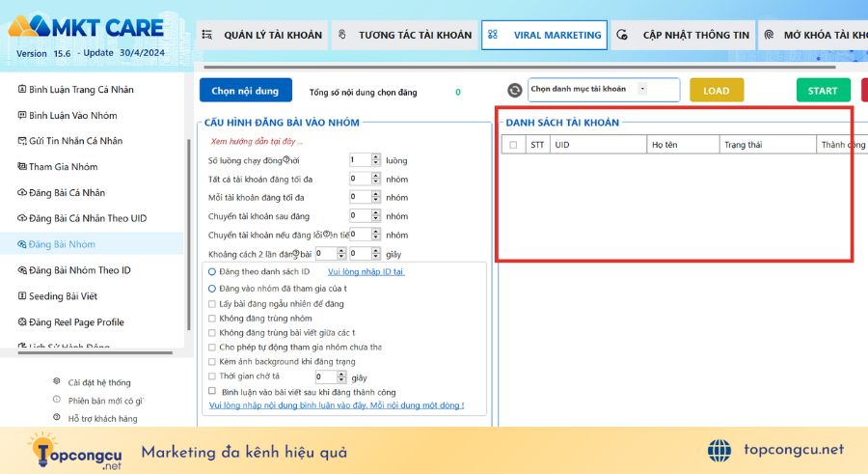Click the MKT CARE logo
Image resolution: width=868 pixels, height=474 pixels.
pos(86,27)
